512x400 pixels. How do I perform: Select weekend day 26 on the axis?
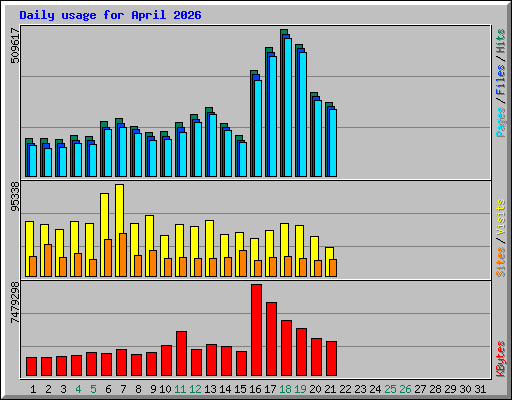coord(405,389)
